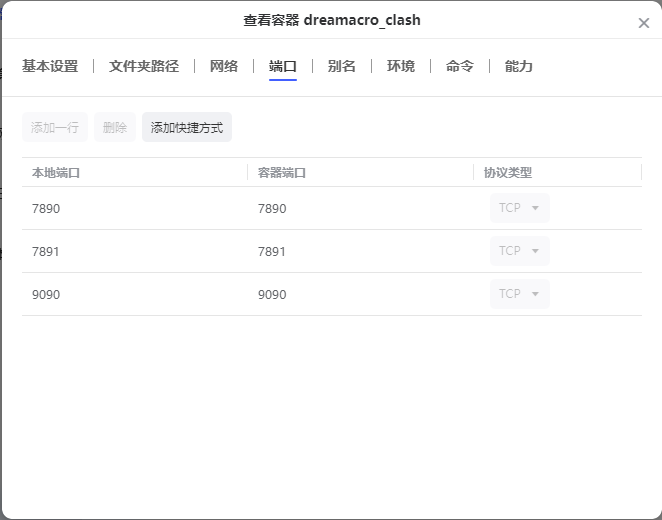Open the 能力 tab
This screenshot has height=520, width=662.
click(x=519, y=67)
